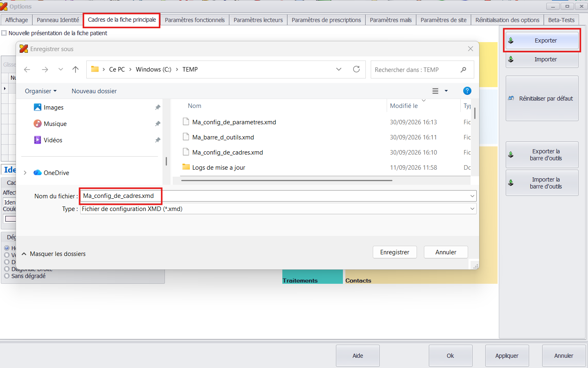The width and height of the screenshot is (588, 368).
Task: Select the Sans dégradé radio button
Action: [7, 276]
